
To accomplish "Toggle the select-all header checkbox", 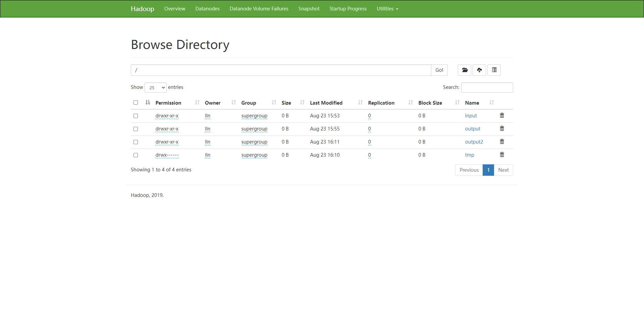I will click(x=136, y=103).
